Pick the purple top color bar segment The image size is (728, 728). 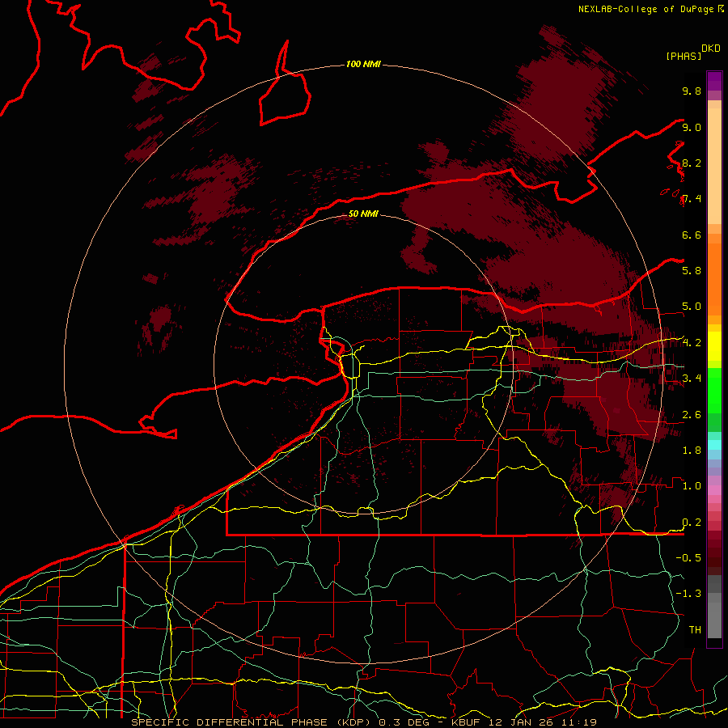coord(714,81)
